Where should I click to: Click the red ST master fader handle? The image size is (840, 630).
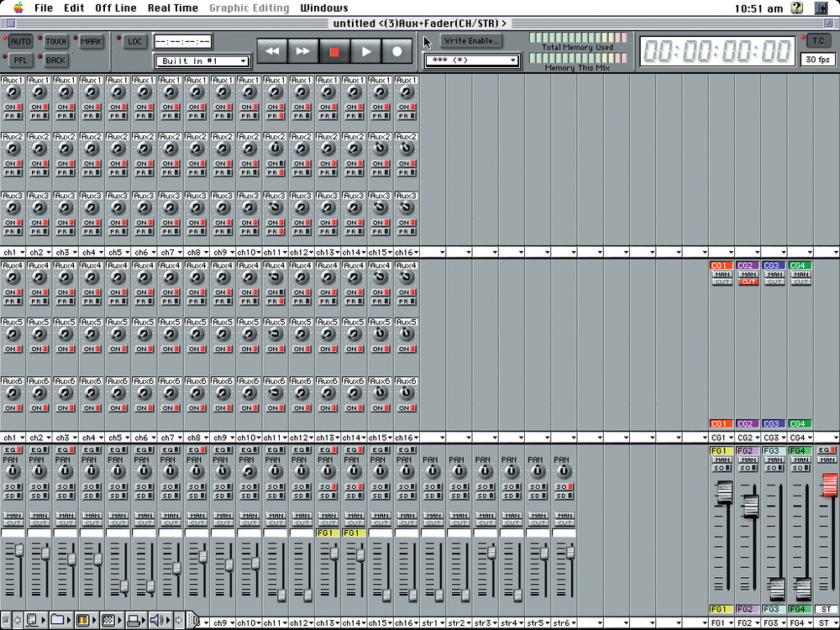(x=829, y=485)
